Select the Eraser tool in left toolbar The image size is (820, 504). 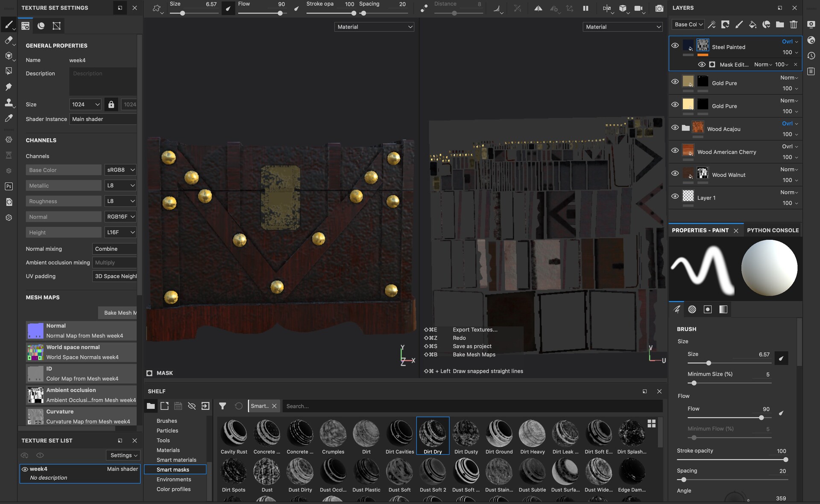click(8, 40)
